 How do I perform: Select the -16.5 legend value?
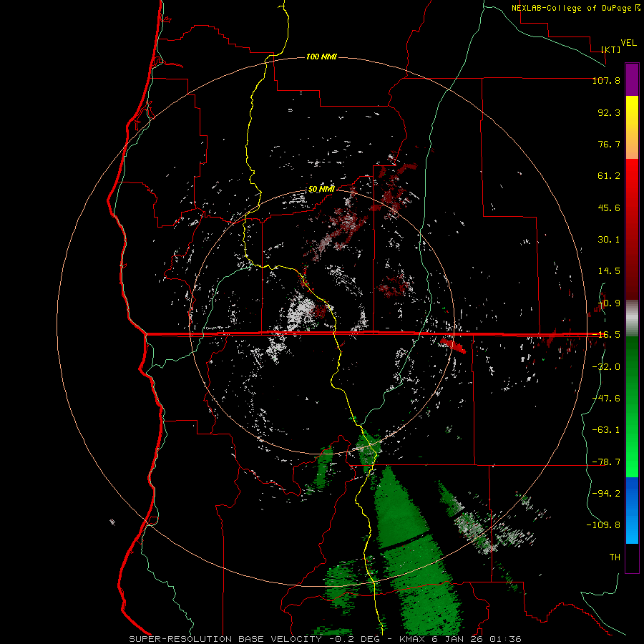[x=606, y=335]
